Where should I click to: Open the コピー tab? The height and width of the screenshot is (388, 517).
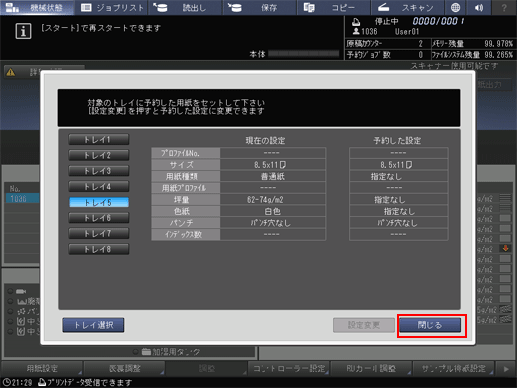tap(333, 7)
